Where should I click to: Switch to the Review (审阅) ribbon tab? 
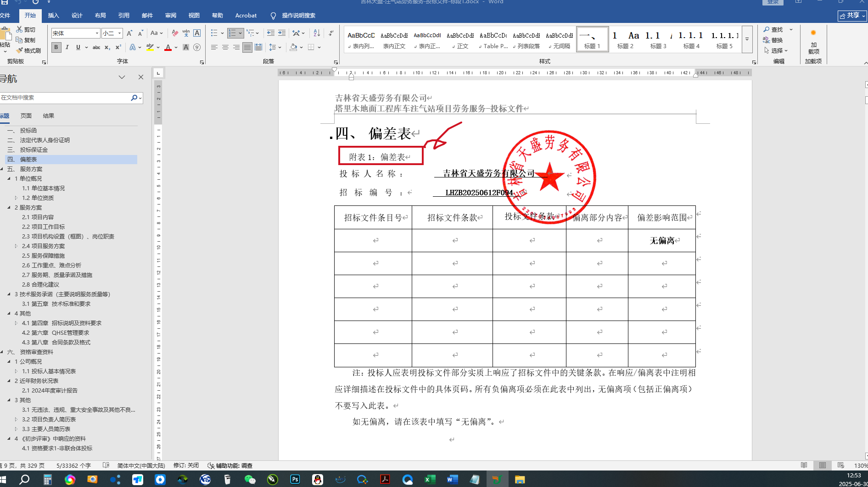pyautogui.click(x=171, y=16)
